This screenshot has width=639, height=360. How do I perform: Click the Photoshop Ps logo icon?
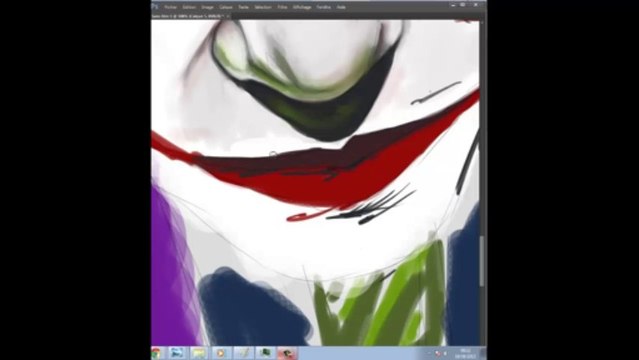(155, 7)
